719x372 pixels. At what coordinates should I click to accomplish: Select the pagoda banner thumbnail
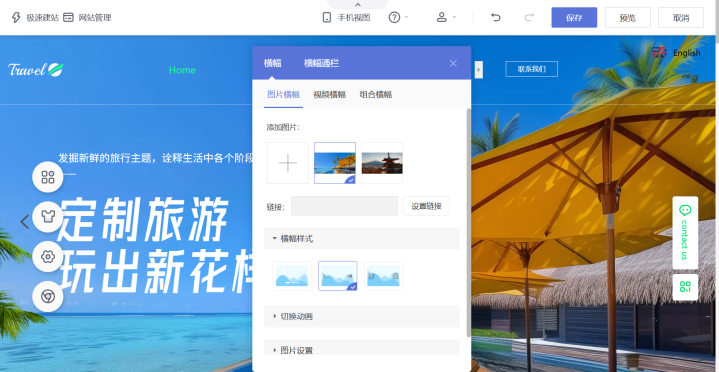pos(382,163)
